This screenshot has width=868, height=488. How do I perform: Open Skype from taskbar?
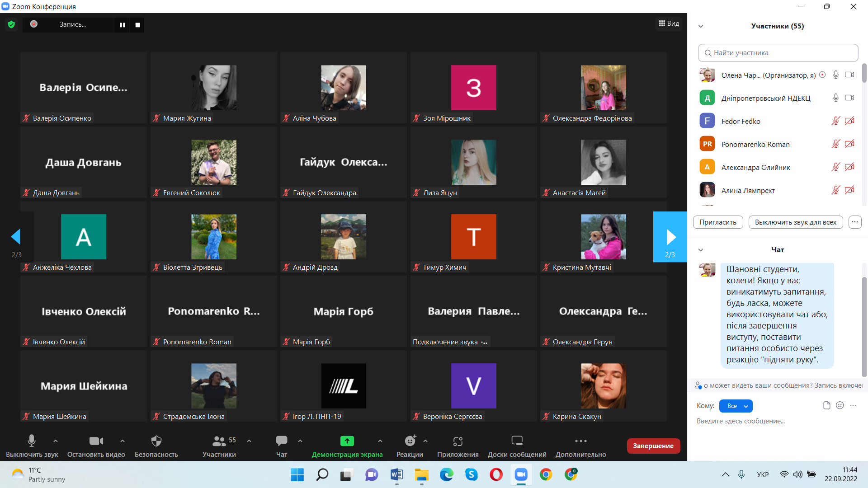click(471, 474)
